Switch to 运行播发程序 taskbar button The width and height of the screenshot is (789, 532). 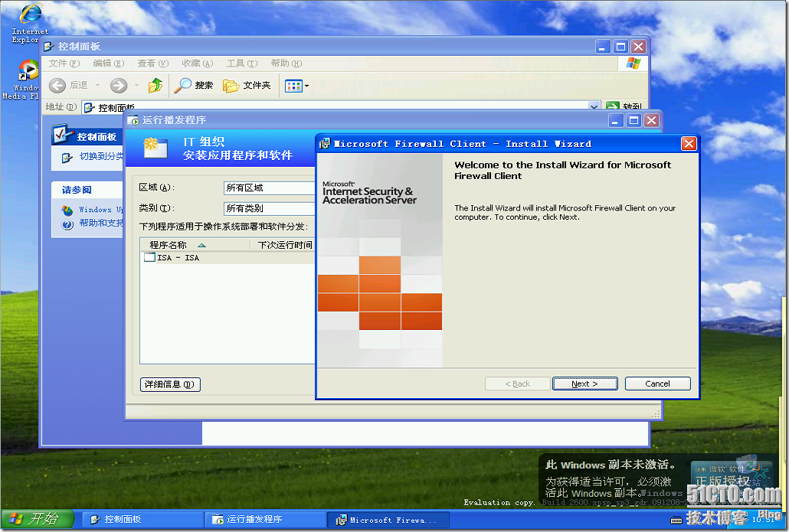265,520
